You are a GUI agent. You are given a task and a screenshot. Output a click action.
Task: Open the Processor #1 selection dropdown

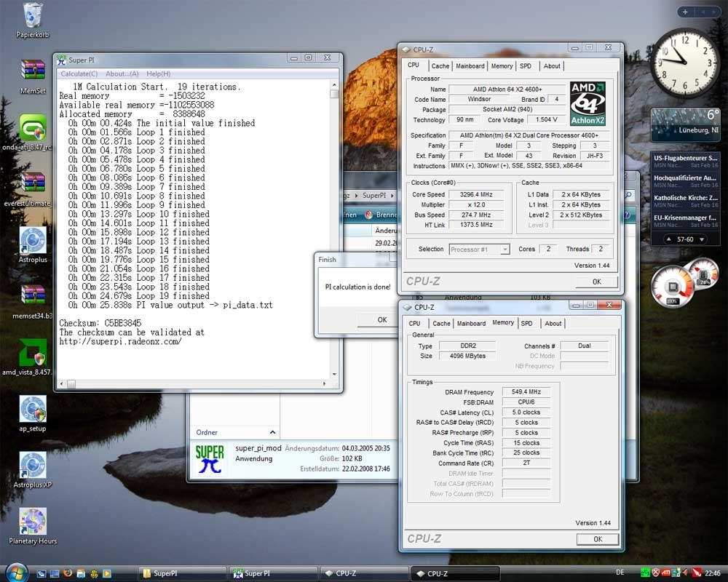tap(505, 250)
